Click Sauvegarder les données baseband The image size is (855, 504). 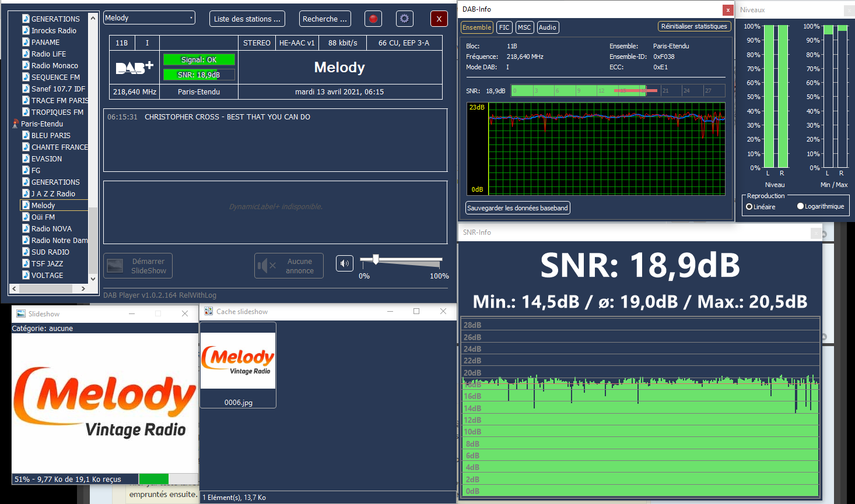(518, 208)
